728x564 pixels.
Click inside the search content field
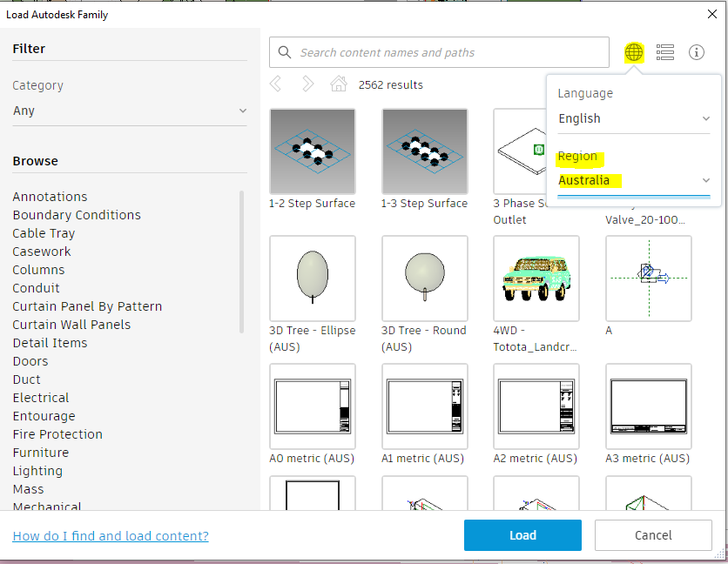pyautogui.click(x=435, y=52)
